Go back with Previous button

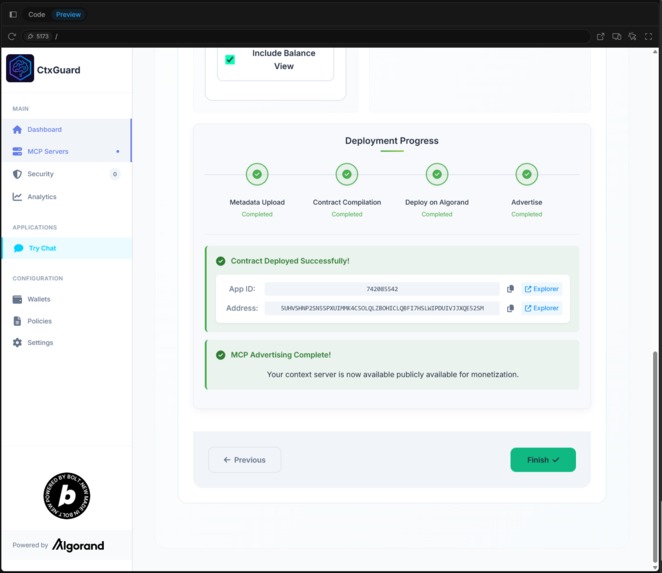click(244, 460)
